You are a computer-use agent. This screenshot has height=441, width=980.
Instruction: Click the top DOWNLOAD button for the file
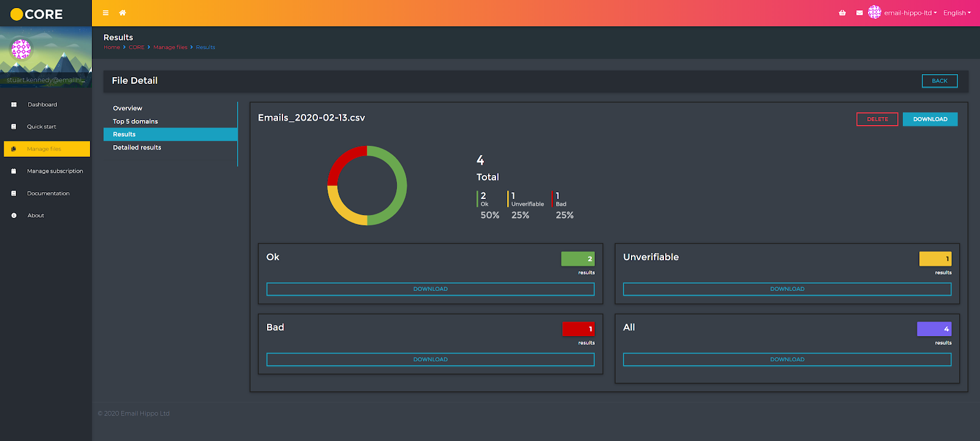(x=930, y=119)
